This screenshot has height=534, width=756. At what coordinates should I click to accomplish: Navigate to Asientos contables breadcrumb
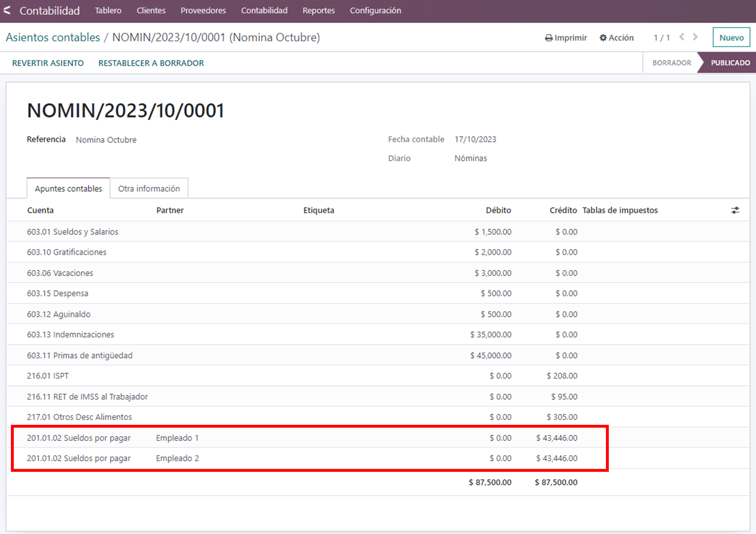coord(53,37)
